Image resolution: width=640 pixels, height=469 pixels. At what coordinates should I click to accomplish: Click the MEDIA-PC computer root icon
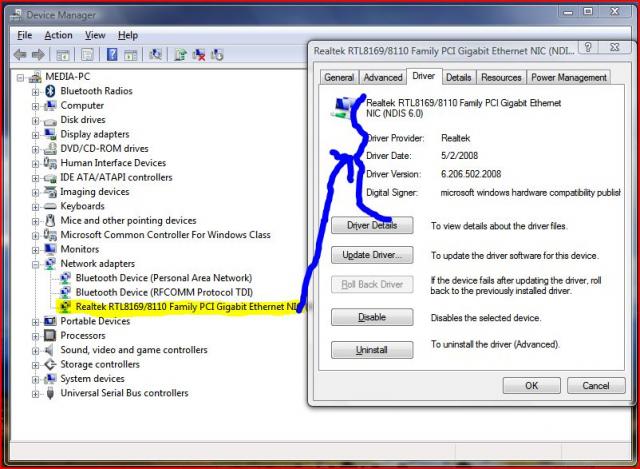36,77
